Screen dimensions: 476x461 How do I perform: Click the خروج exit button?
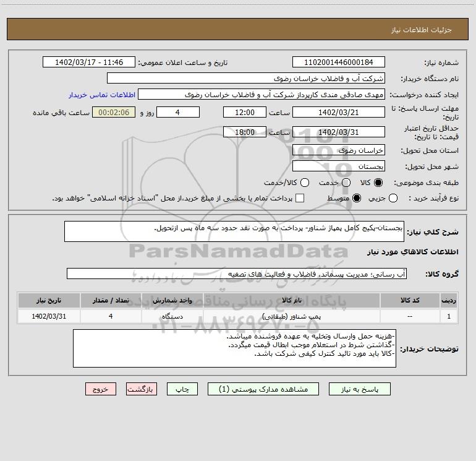[x=101, y=389]
